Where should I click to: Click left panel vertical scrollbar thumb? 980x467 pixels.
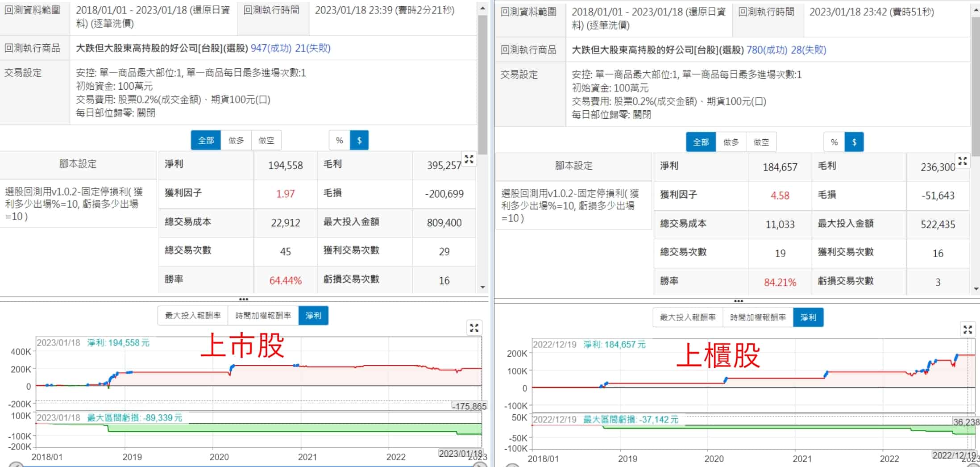tap(482, 85)
